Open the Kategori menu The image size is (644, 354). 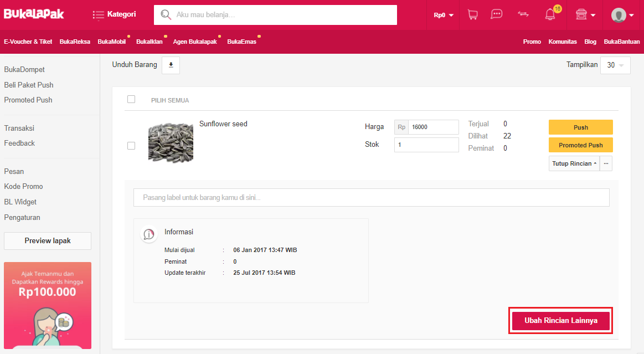pyautogui.click(x=114, y=14)
